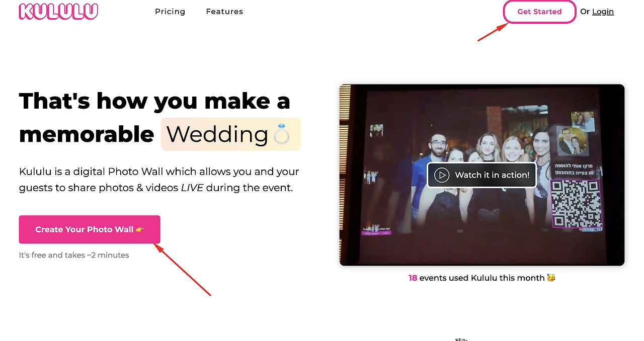Click the ring emoji beside Wedding
The width and height of the screenshot is (644, 341).
click(x=282, y=135)
